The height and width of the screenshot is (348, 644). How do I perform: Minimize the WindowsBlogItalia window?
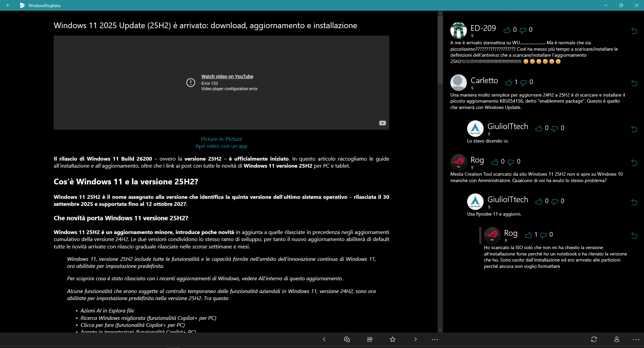pos(606,5)
